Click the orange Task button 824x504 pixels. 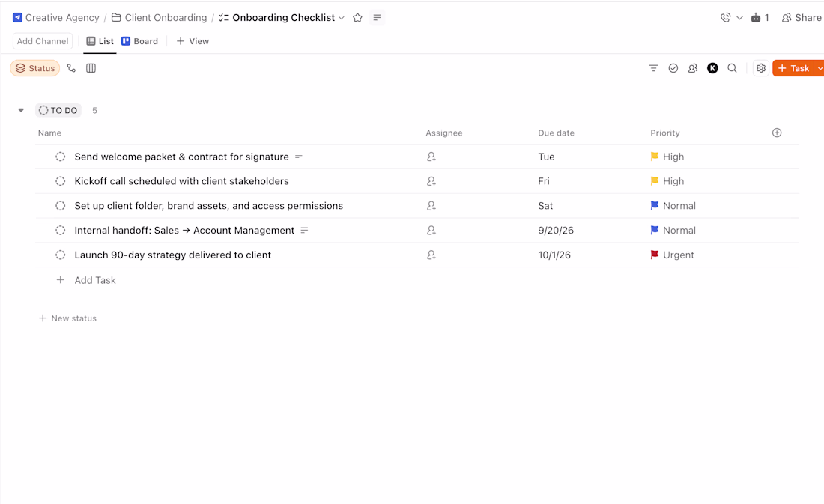coord(793,68)
